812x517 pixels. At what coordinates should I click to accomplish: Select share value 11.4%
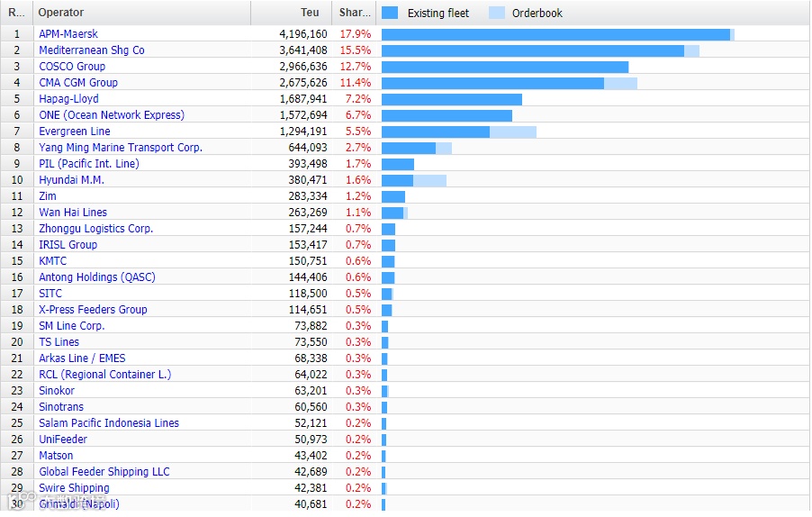[356, 83]
